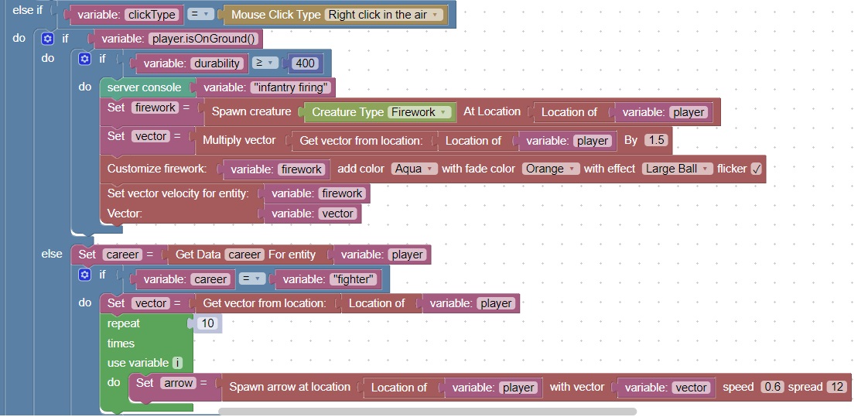Change the Aqua firework color dropdown

coord(415,169)
